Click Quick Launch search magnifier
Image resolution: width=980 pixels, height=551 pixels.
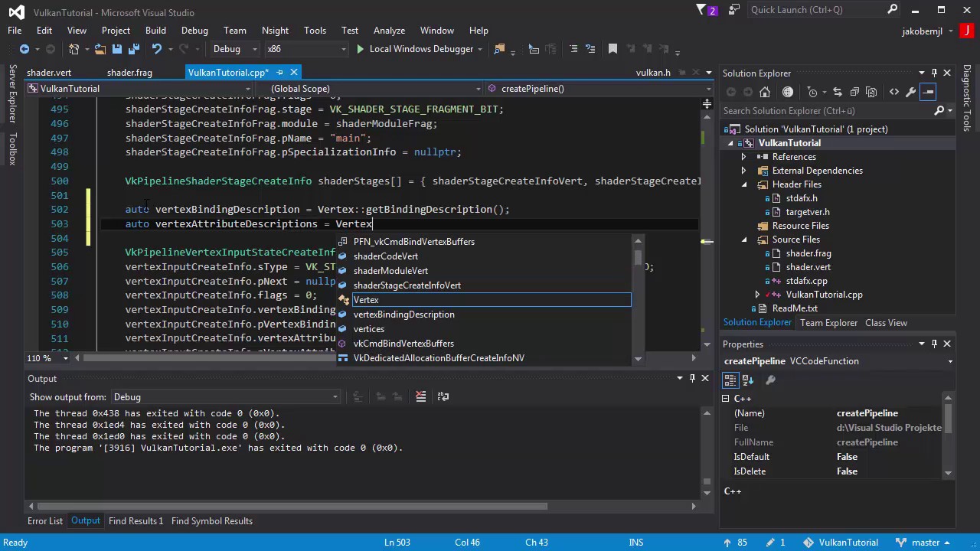coord(893,10)
